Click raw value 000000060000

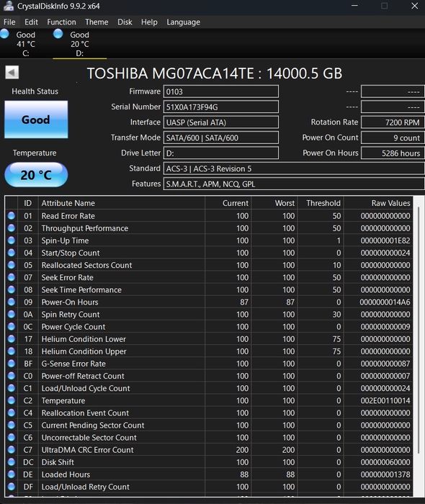tap(385, 462)
